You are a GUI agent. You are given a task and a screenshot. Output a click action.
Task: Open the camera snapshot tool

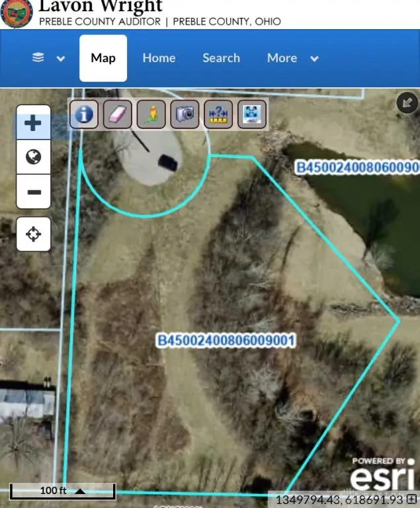tap(185, 114)
